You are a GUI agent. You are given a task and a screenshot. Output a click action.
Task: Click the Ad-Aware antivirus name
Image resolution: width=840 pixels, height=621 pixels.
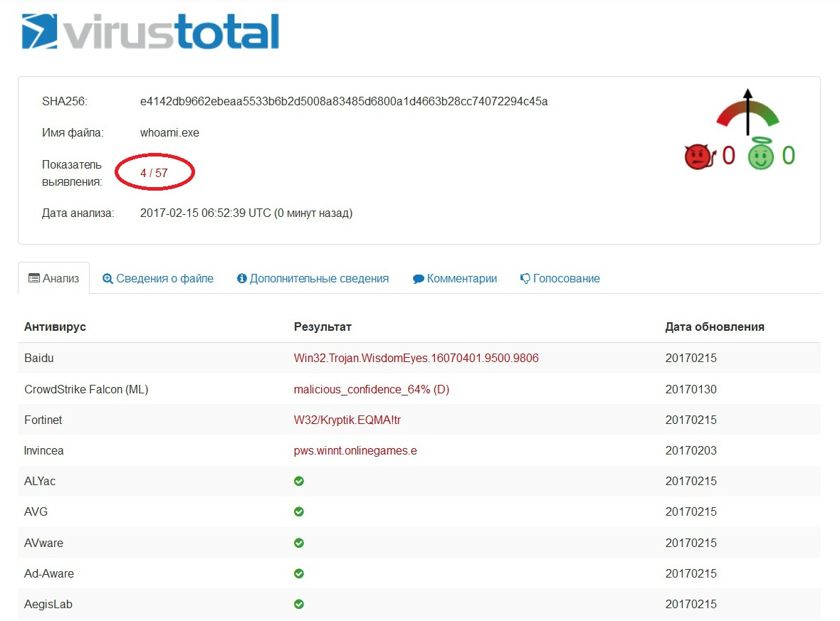pos(48,573)
